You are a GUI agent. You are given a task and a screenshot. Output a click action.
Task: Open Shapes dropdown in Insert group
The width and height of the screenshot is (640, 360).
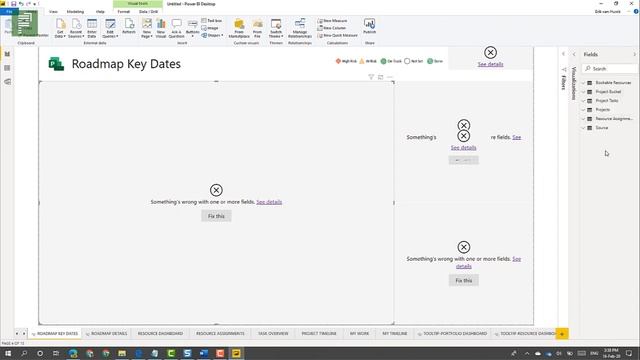(212, 36)
